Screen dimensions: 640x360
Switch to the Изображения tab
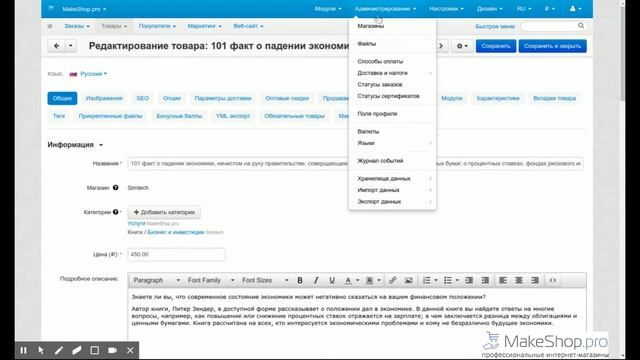[104, 98]
